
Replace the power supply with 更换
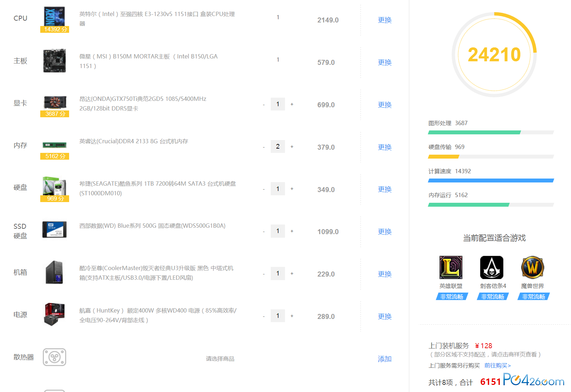385,316
